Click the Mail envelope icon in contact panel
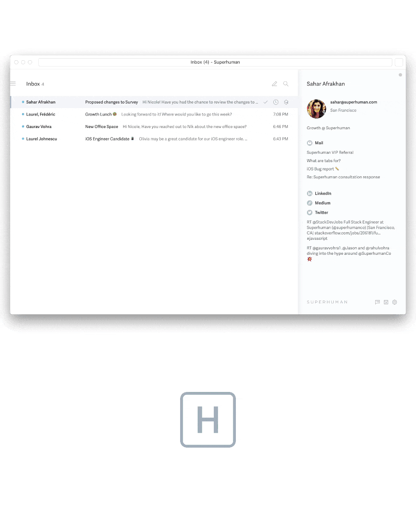Image resolution: width=416 pixels, height=532 pixels. point(310,143)
